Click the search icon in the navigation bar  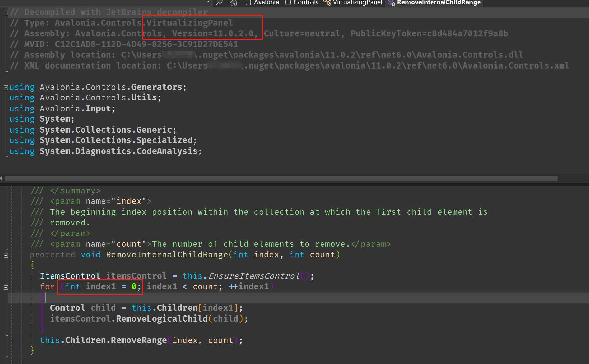pos(219,3)
